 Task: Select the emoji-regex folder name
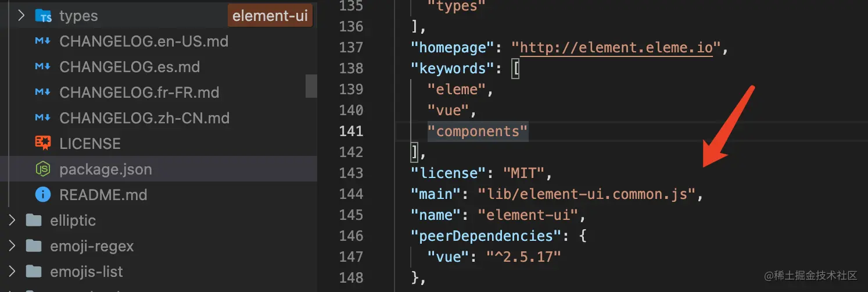[92, 246]
